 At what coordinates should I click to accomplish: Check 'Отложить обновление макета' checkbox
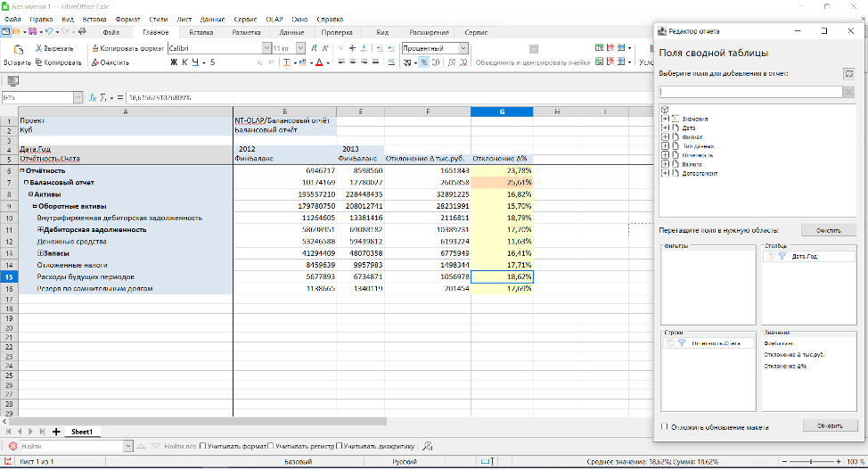coord(665,427)
